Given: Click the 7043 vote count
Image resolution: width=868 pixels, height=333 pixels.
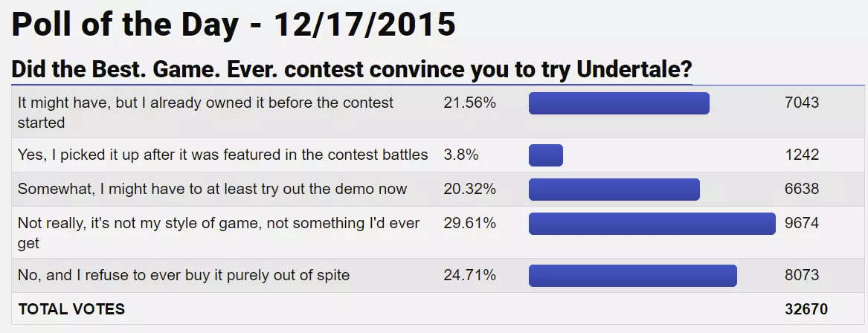Looking at the screenshot, I should [802, 103].
